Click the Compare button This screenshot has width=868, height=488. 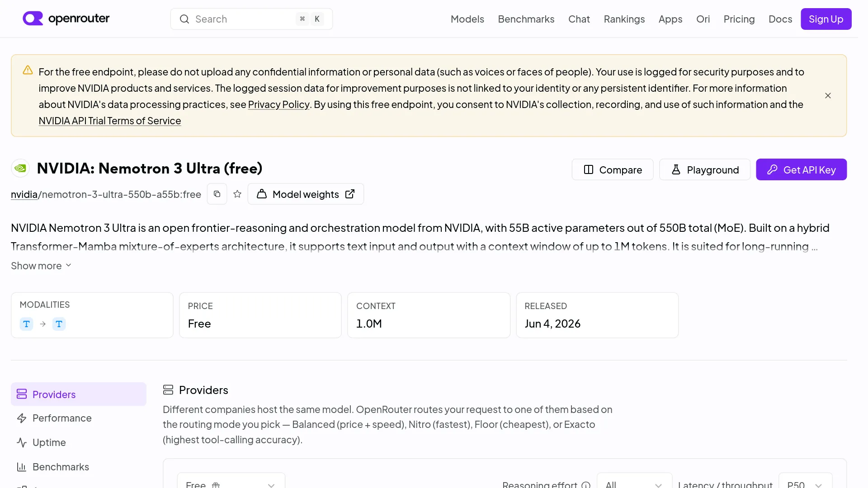613,169
